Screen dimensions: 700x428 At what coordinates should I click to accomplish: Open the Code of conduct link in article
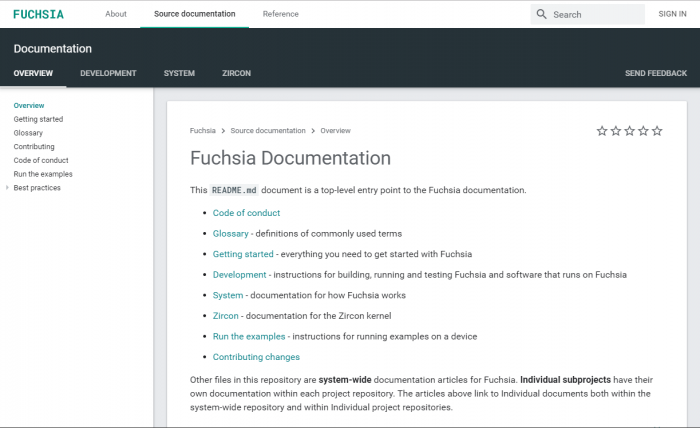point(246,213)
